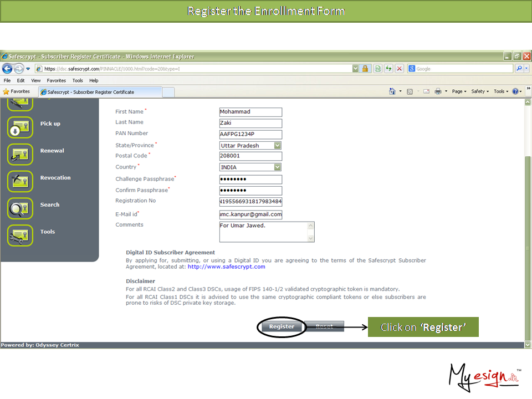Open the Safety dropdown menu
This screenshot has width=532, height=399.
point(480,91)
